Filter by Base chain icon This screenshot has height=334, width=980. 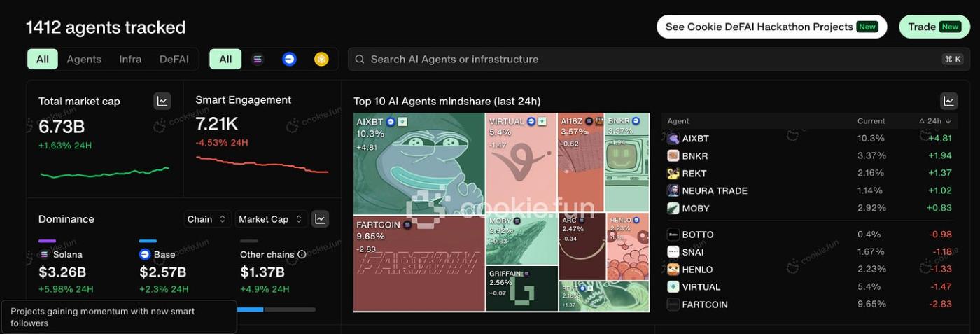289,60
